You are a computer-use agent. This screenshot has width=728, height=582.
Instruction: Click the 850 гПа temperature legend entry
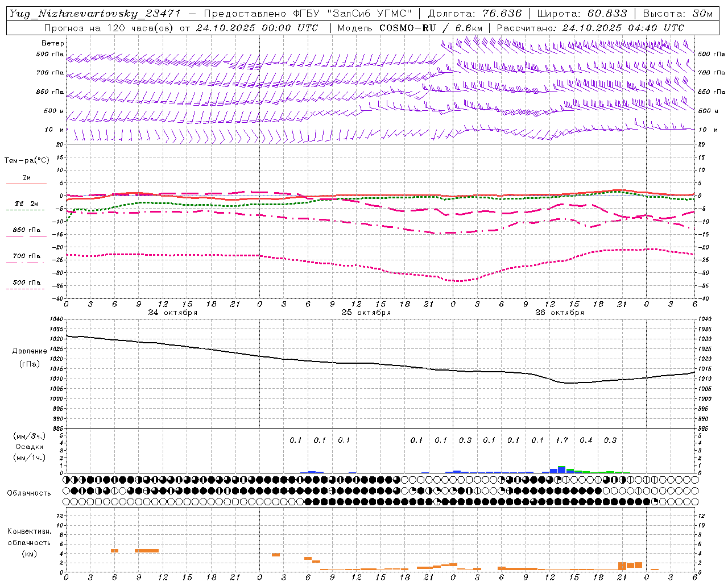click(27, 230)
